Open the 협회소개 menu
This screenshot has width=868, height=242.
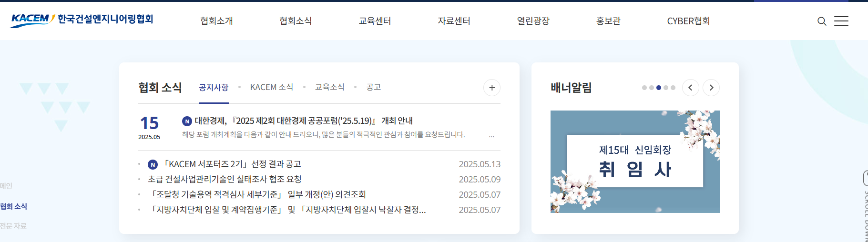tap(216, 21)
